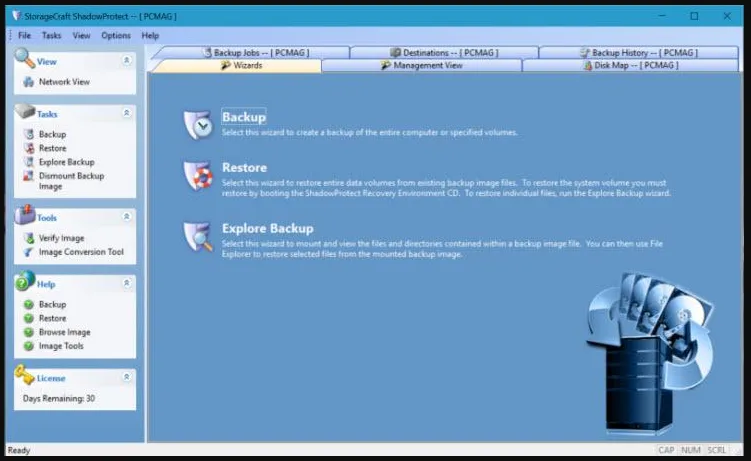Click the Tools panel toolbox icon

[x=24, y=214]
